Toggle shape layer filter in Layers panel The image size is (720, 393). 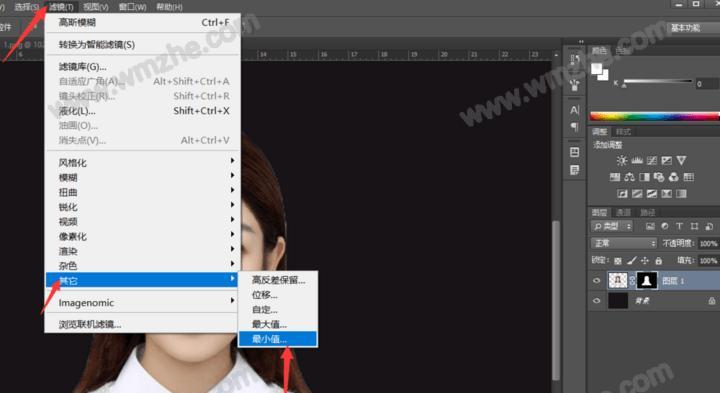point(694,226)
